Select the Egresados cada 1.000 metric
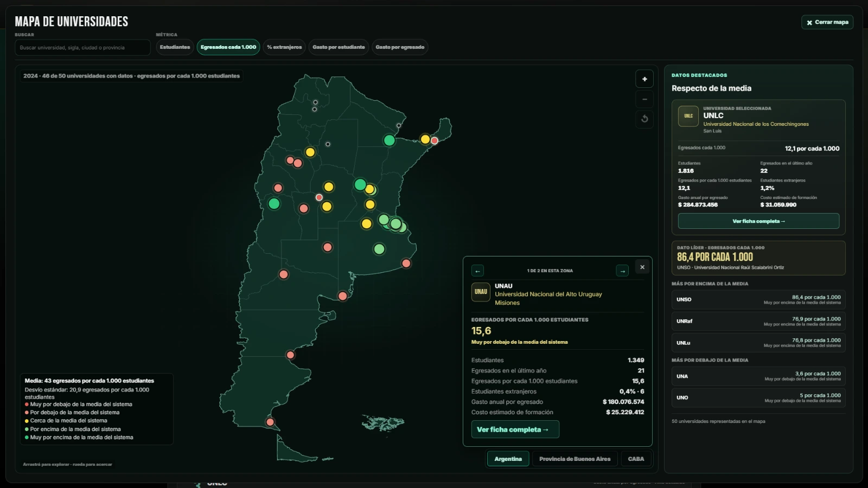 tap(228, 47)
